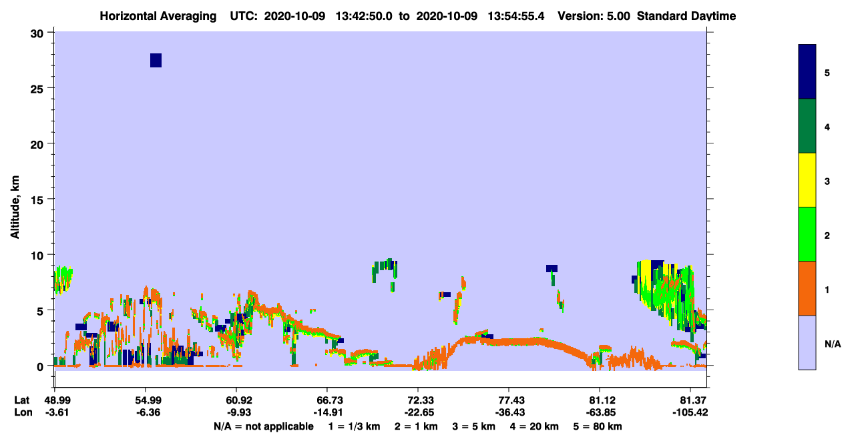This screenshot has width=868, height=445.
Task: Click the longitude value -36.43
Action: coord(509,412)
